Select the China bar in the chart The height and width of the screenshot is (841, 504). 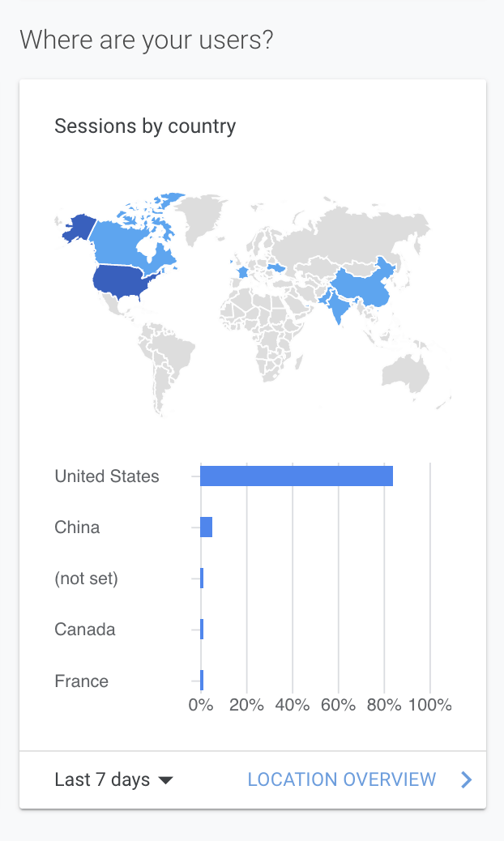click(206, 527)
